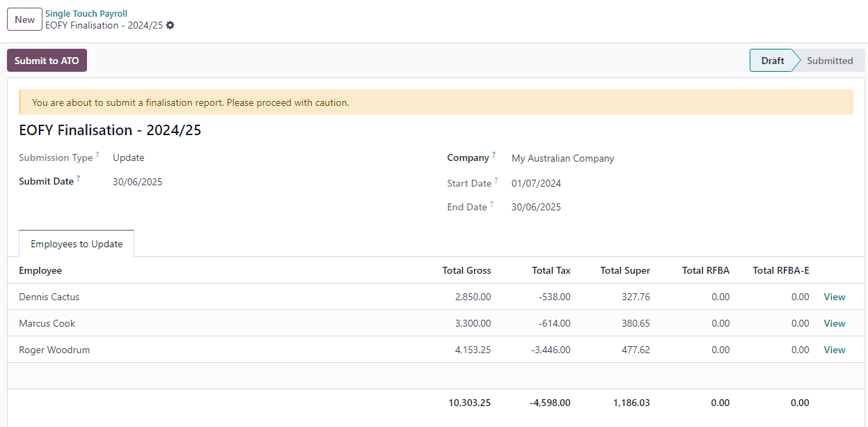Open the gear actions menu beside record title
868x427 pixels.
(171, 25)
